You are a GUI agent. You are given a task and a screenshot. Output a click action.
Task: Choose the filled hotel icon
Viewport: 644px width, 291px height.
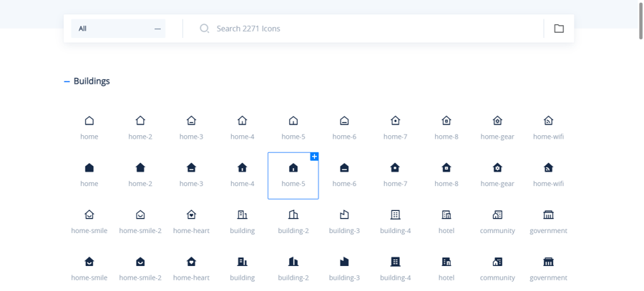(447, 262)
